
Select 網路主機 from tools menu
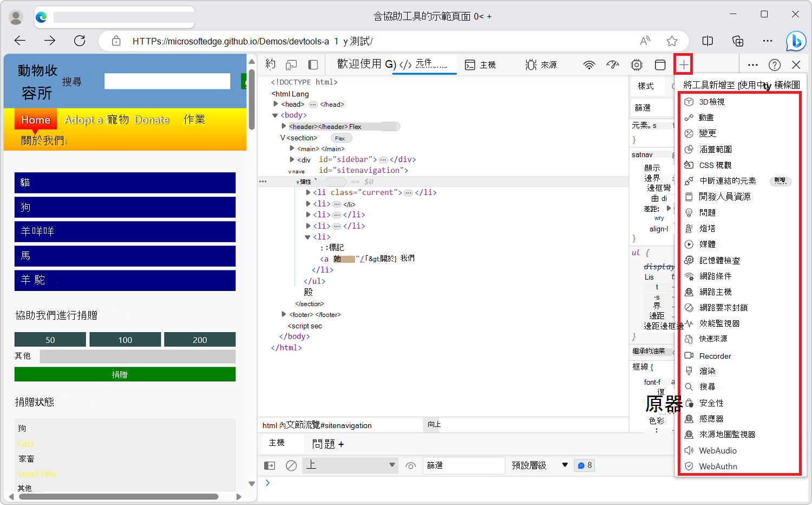click(x=739, y=292)
